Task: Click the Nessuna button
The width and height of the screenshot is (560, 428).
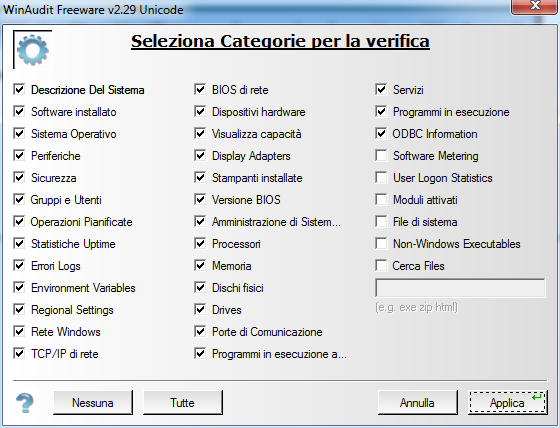Action: click(93, 403)
